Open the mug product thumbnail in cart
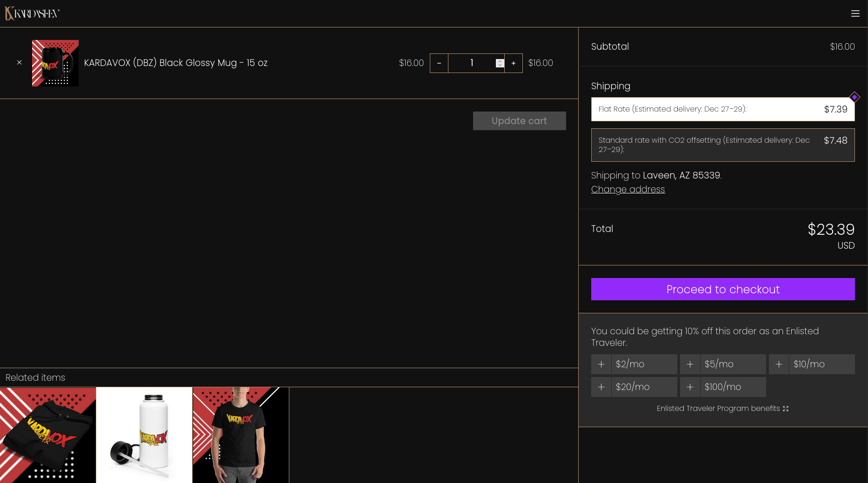868x483 pixels. pyautogui.click(x=55, y=63)
